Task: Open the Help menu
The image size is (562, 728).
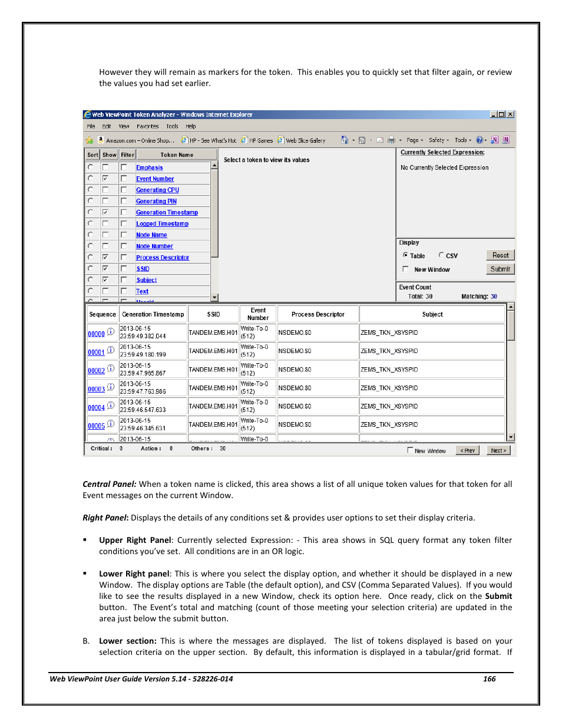Action: tap(191, 126)
